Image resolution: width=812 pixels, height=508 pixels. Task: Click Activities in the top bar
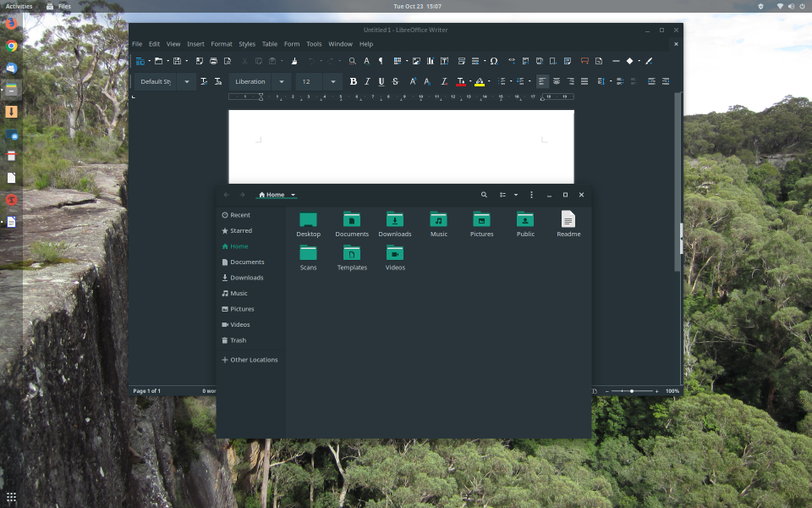pyautogui.click(x=19, y=6)
